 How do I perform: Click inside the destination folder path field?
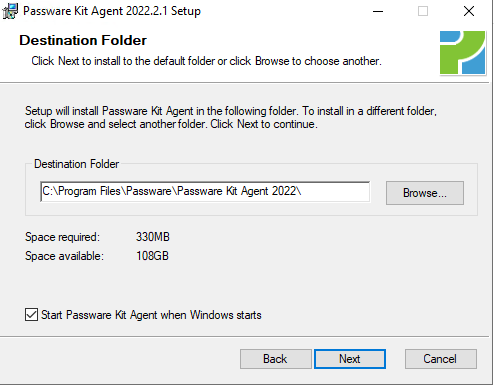click(205, 192)
